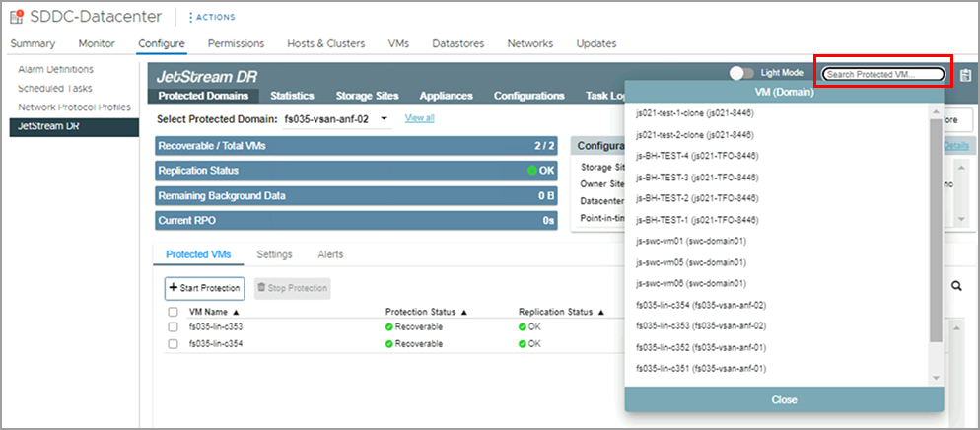Click scrollbar down arrow in VM list

(936, 379)
